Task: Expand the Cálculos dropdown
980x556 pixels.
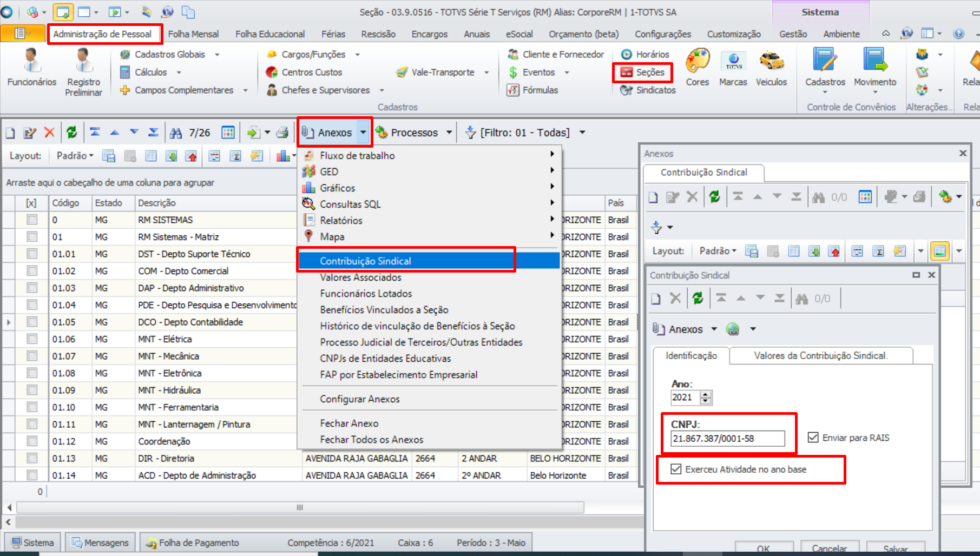Action: [179, 72]
